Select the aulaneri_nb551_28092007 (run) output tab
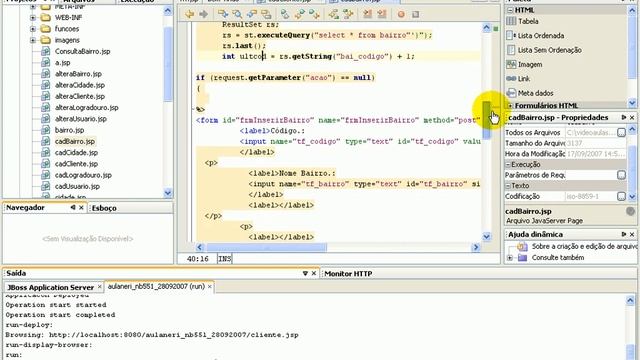 tap(156, 287)
